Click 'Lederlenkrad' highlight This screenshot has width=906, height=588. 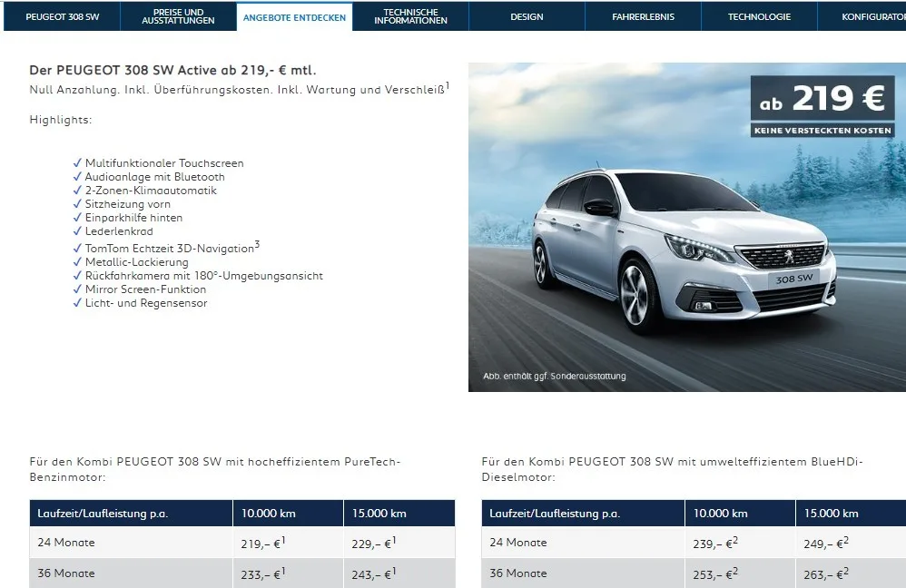(x=119, y=231)
